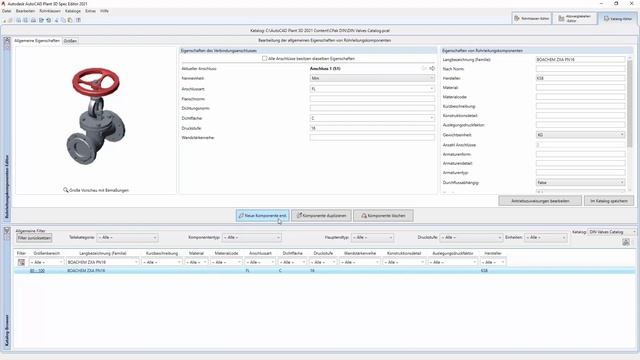Image resolution: width=640 pixels, height=360 pixels.
Task: Select the BOACHEM ZXA PN16 table row
Action: click(324, 271)
